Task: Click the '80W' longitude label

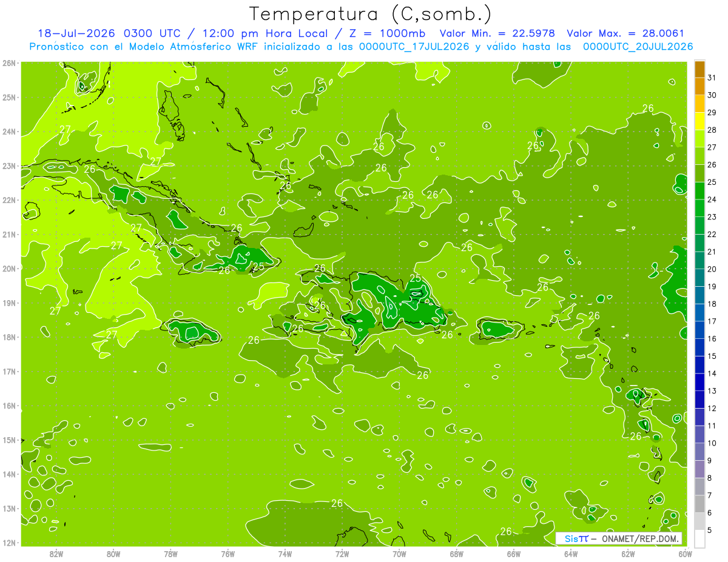Action: click(x=113, y=554)
